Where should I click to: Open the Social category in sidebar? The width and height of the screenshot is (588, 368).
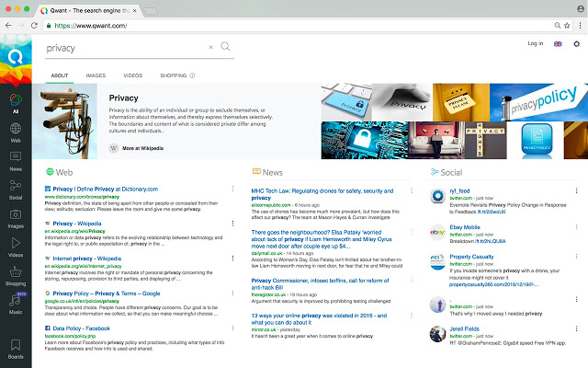16,190
